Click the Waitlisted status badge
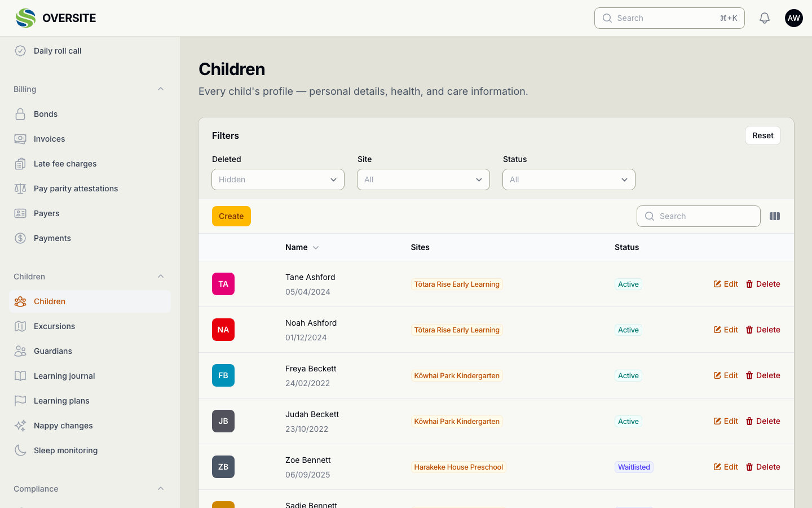This screenshot has width=812, height=508. pyautogui.click(x=634, y=467)
